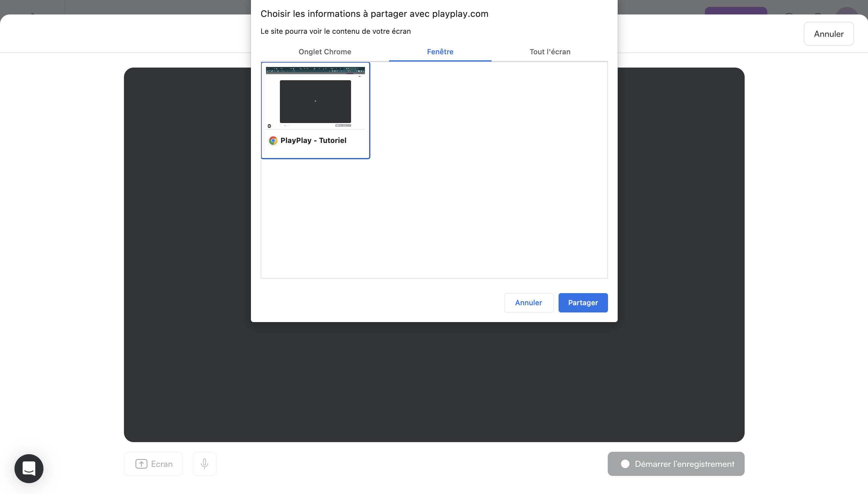The width and height of the screenshot is (868, 494).
Task: Switch to the Onglet Chrome tab
Action: pyautogui.click(x=325, y=52)
